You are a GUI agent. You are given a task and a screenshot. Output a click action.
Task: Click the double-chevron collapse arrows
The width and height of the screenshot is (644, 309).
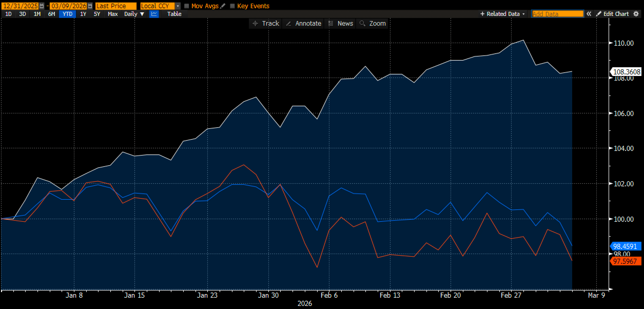pos(589,14)
